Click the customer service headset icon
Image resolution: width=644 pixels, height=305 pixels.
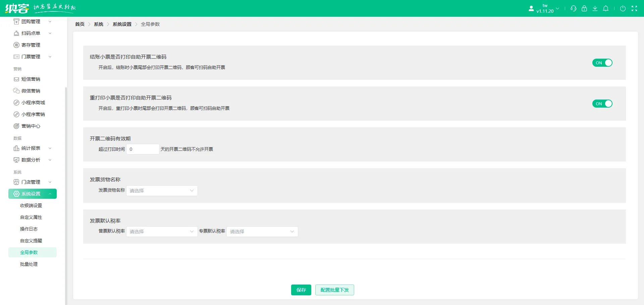[x=573, y=8]
